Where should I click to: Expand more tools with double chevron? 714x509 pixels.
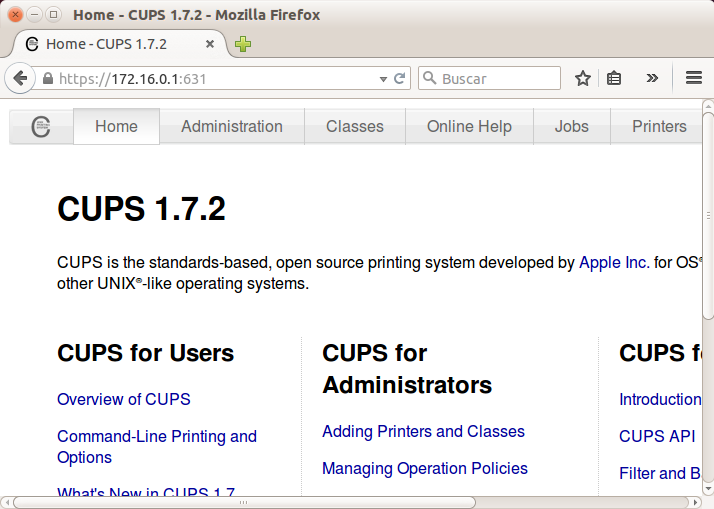(652, 78)
